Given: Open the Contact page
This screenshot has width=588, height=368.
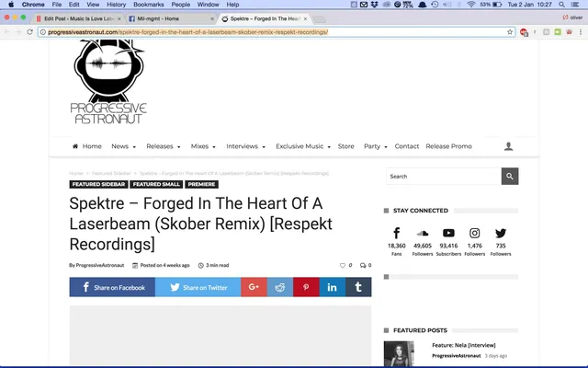Looking at the screenshot, I should [x=406, y=146].
